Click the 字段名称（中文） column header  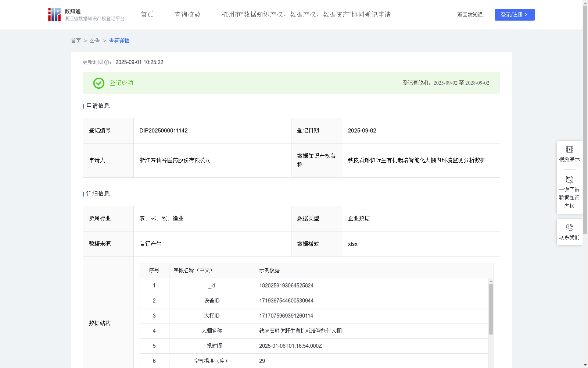click(212, 270)
